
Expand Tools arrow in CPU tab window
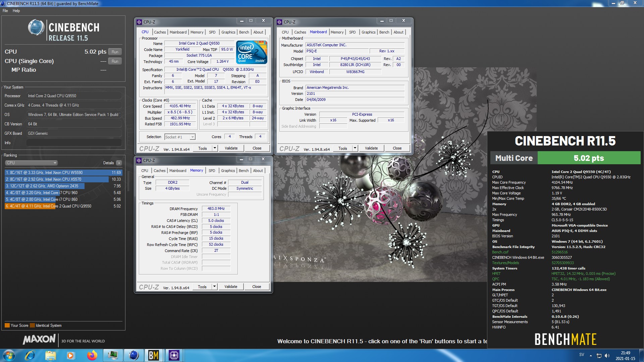coord(215,148)
